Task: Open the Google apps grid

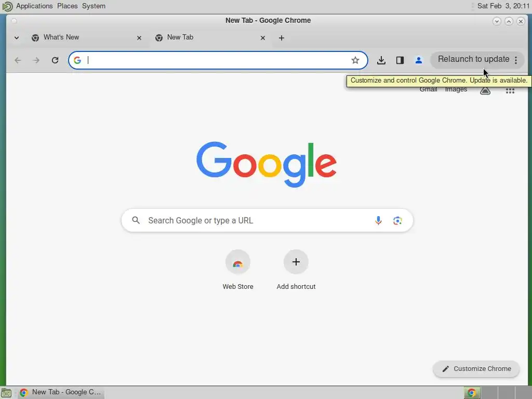Action: click(x=510, y=91)
